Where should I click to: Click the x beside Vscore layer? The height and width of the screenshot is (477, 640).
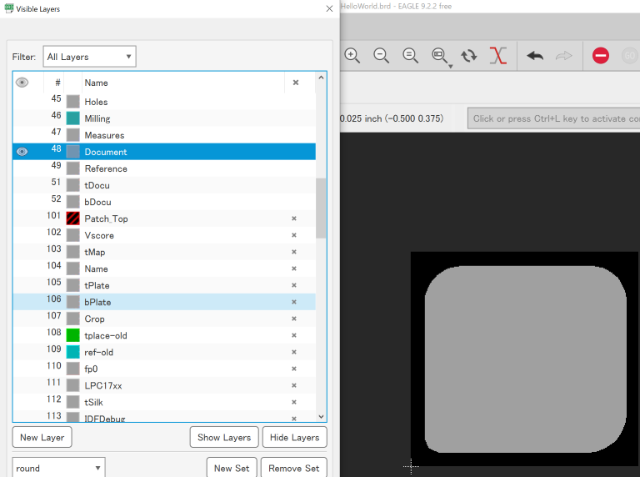[x=294, y=235]
